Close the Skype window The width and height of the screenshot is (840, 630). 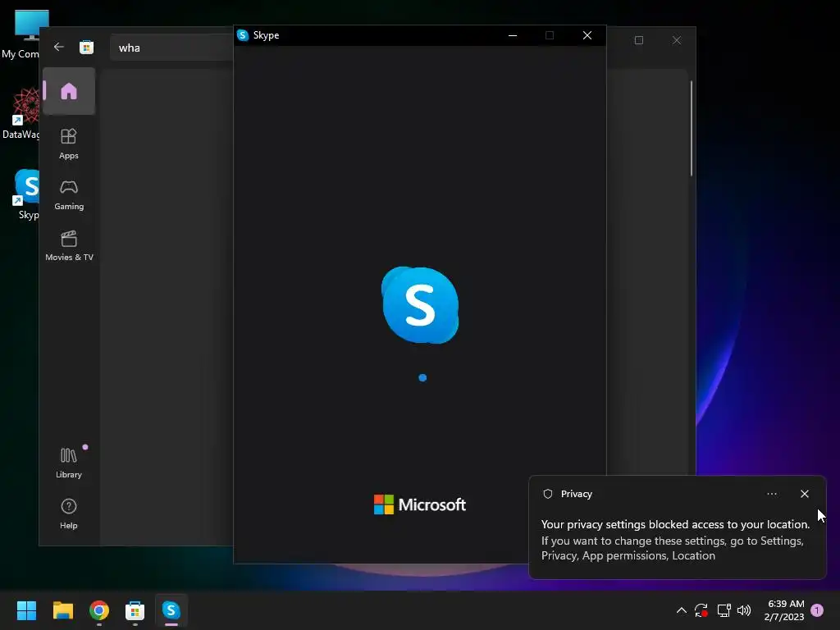tap(587, 35)
